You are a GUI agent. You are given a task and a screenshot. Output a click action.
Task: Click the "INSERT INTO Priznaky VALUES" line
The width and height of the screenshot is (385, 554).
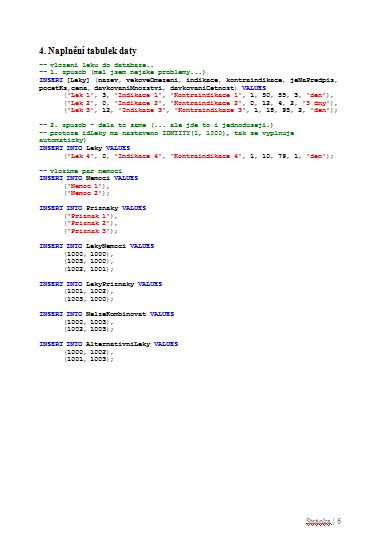pos(93,208)
